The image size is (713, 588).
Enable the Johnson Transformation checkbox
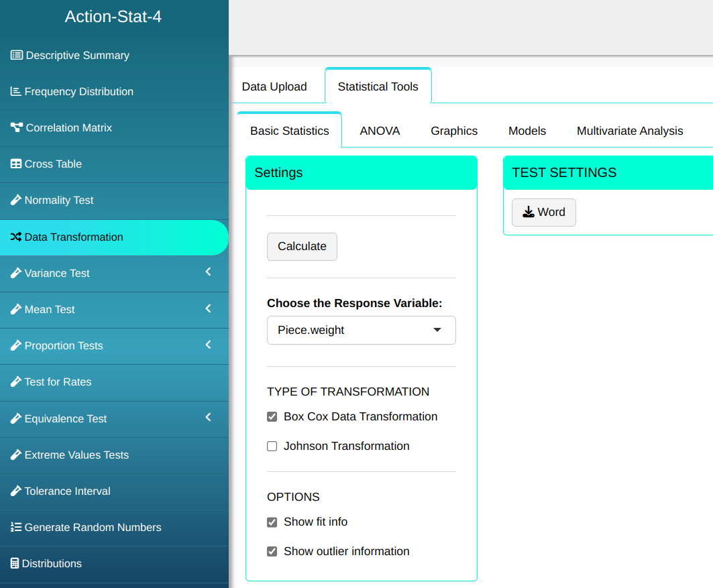pyautogui.click(x=272, y=447)
